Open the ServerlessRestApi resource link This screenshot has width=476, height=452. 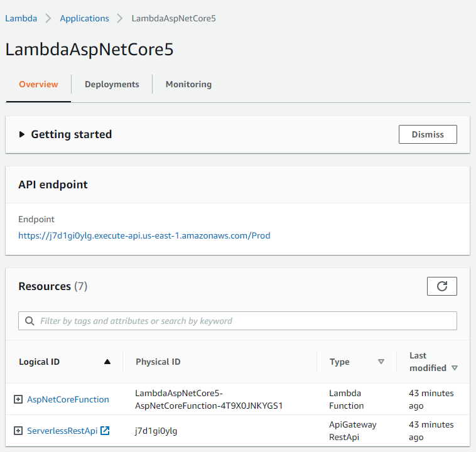pyautogui.click(x=62, y=431)
